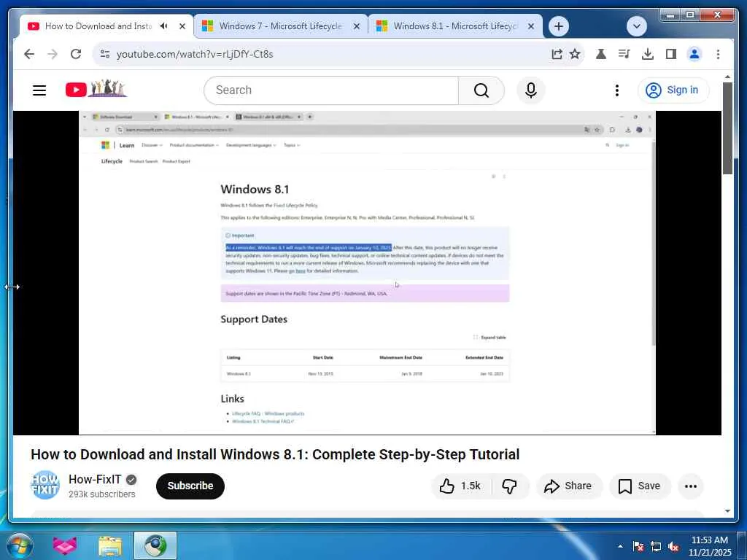Open the pink cat app in taskbar
747x560 pixels.
pos(65,545)
